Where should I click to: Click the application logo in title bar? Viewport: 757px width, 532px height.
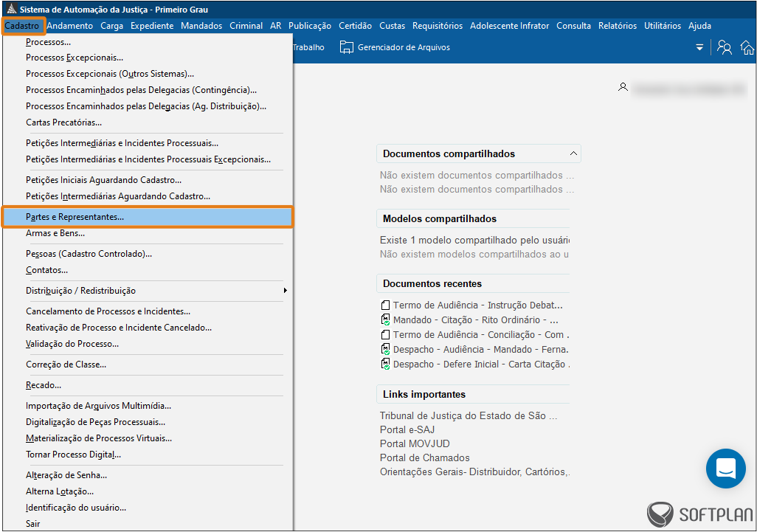[12, 9]
